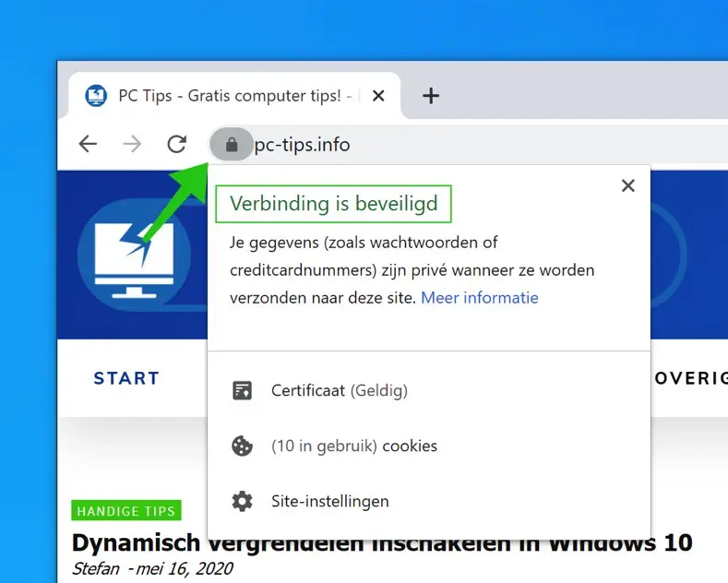Close the PC Tips browser tab
The image size is (728, 583).
(378, 96)
